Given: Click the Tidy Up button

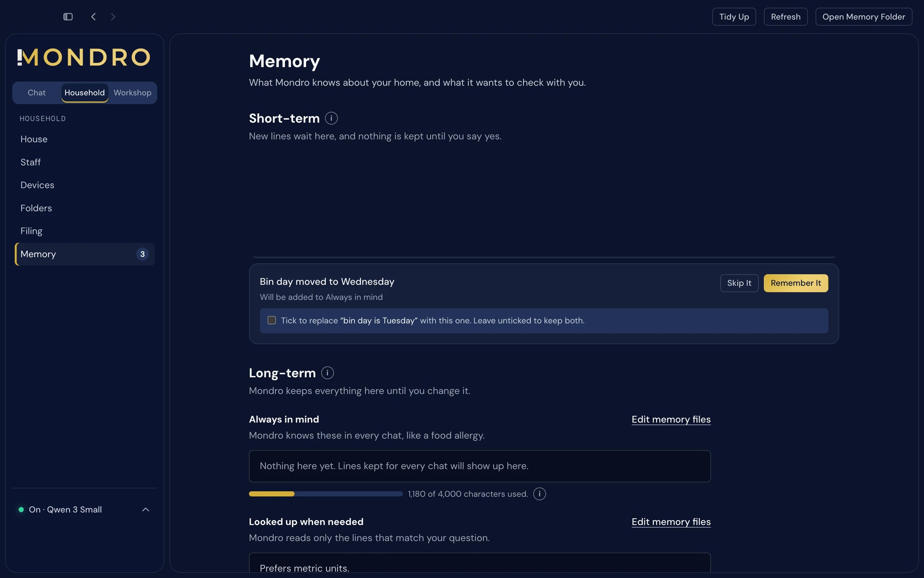Looking at the screenshot, I should pos(734,17).
